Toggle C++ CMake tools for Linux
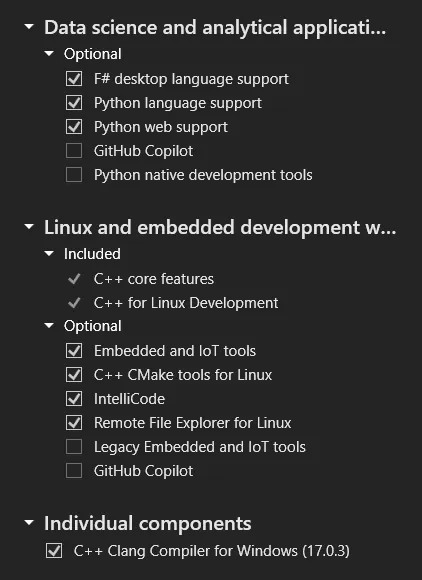Screen dimensions: 422x580 pos(74,375)
